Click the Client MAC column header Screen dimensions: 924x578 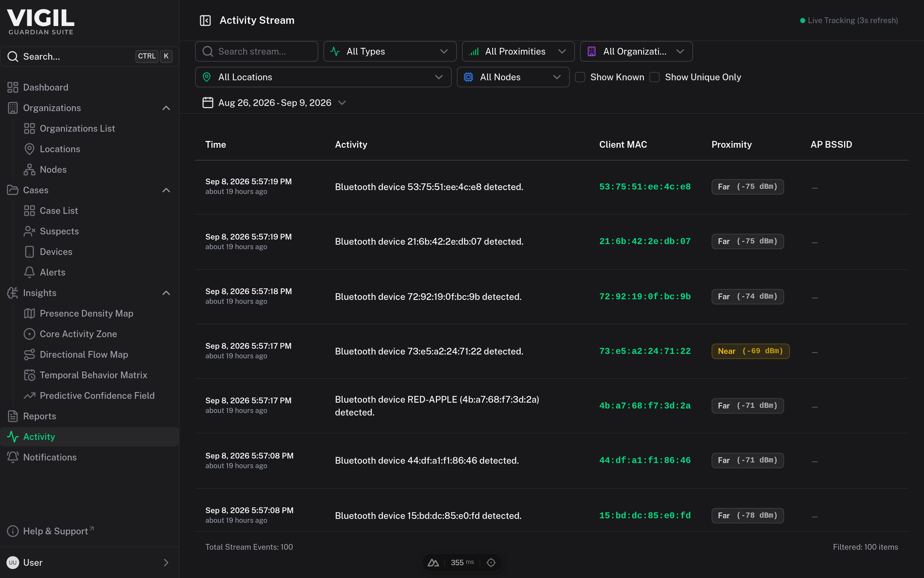(x=623, y=144)
